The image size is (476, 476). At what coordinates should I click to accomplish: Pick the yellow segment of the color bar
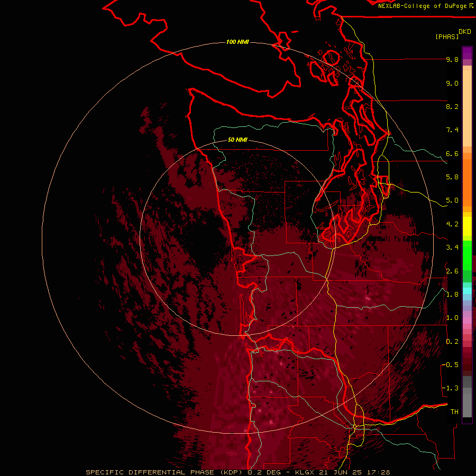tap(467, 226)
